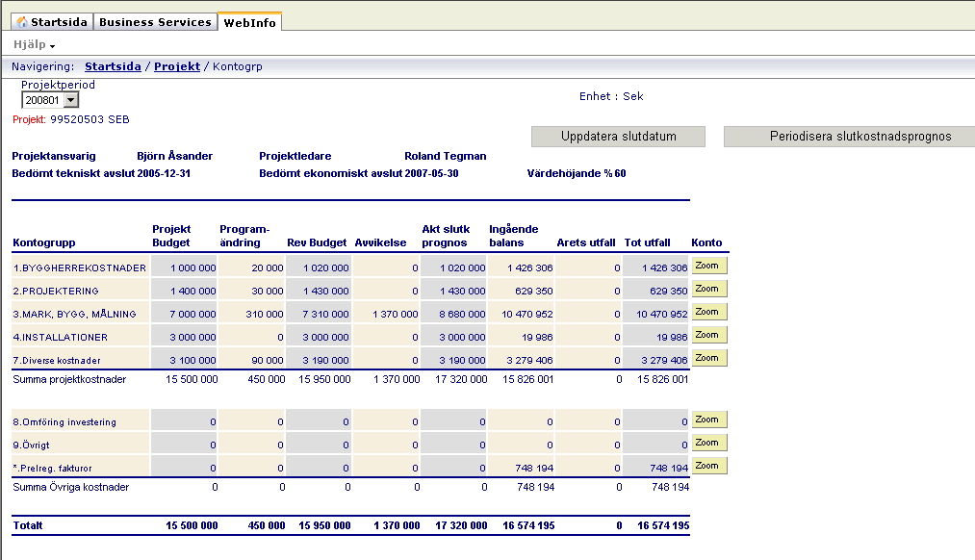Click the Ingående balans column header
Screen dimensions: 975x560
pos(514,236)
